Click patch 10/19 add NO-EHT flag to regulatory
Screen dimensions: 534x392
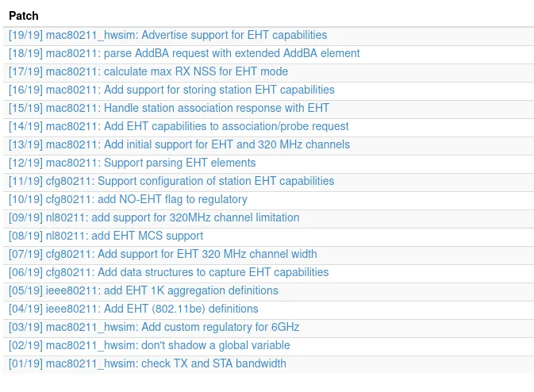tap(128, 199)
